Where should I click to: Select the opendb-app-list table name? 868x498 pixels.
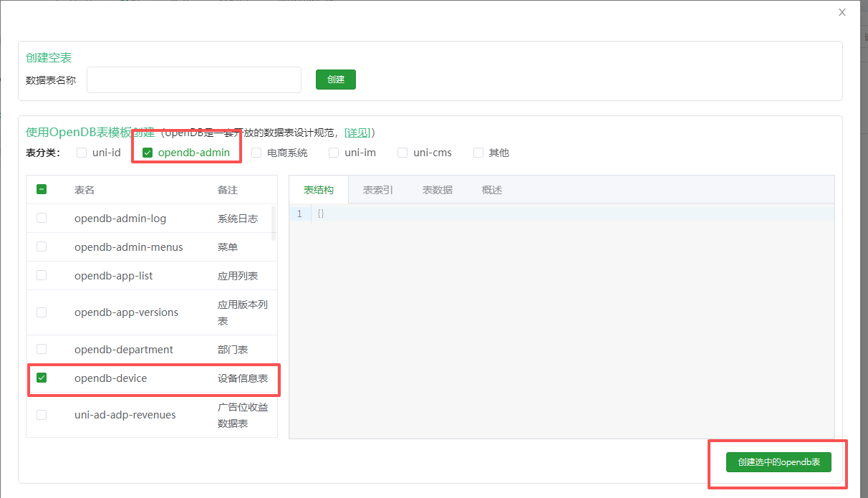114,276
